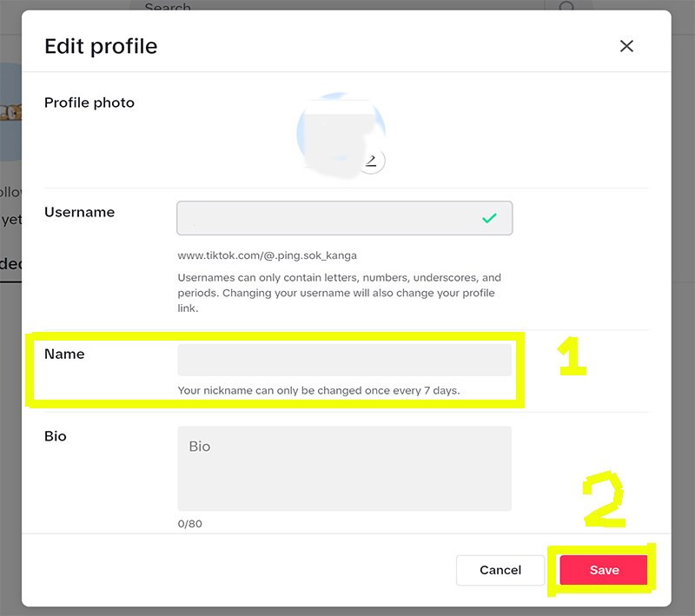Click the "Edit profile" dialog heading

(101, 46)
